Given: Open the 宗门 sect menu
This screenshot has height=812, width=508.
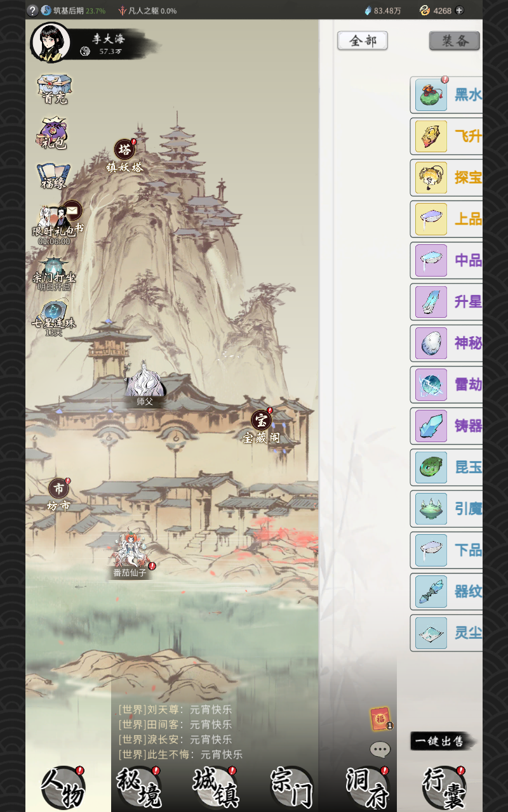Looking at the screenshot, I should coord(291,787).
